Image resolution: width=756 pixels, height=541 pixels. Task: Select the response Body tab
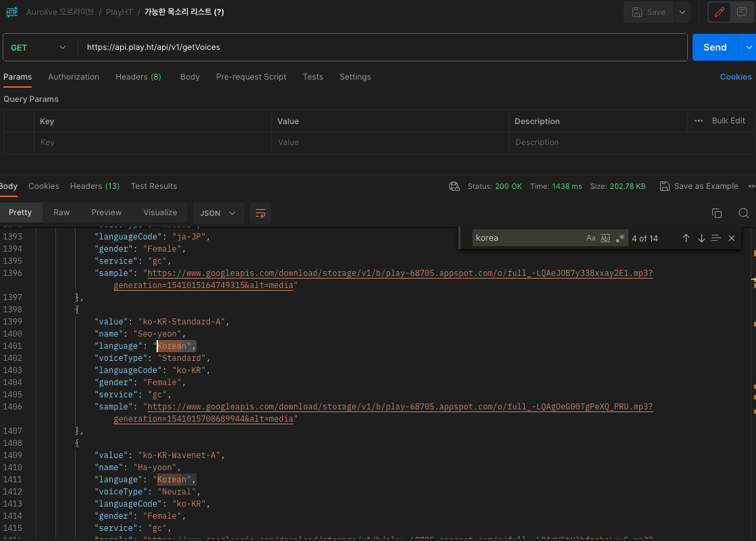8,186
